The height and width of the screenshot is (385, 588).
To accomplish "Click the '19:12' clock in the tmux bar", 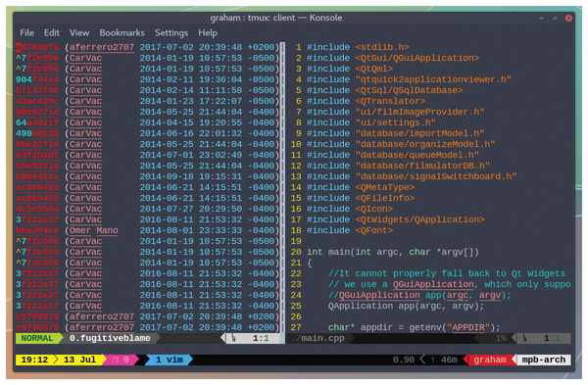I will point(34,360).
